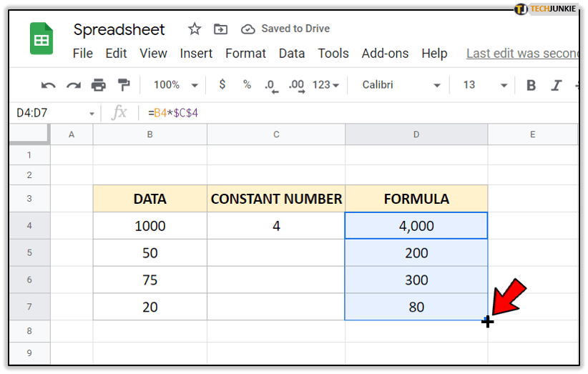This screenshot has width=588, height=374.
Task: Select the paint format roller tool
Action: click(x=123, y=85)
